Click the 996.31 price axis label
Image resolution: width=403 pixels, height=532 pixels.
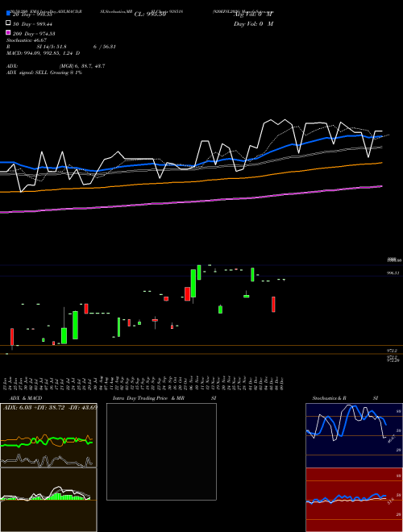click(x=394, y=272)
